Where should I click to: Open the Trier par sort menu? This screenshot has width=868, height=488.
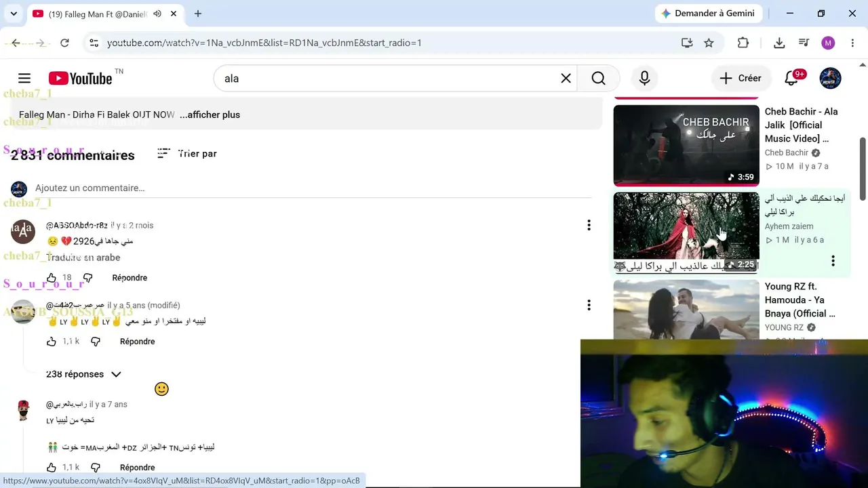click(187, 154)
